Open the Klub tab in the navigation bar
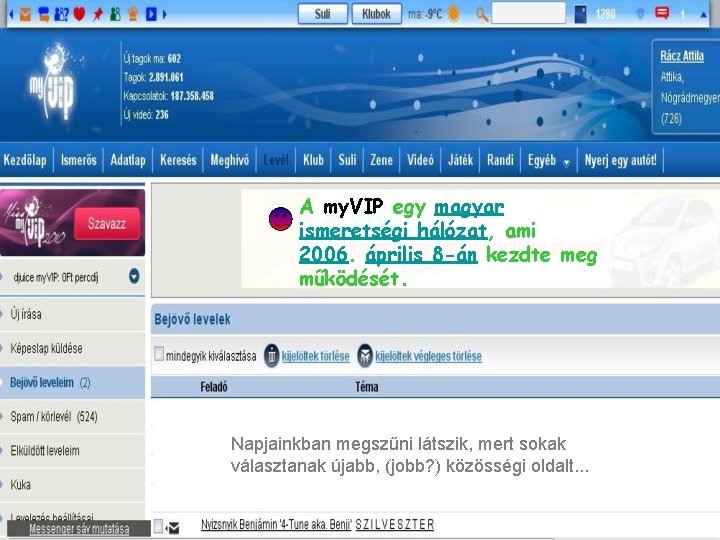 (x=313, y=160)
